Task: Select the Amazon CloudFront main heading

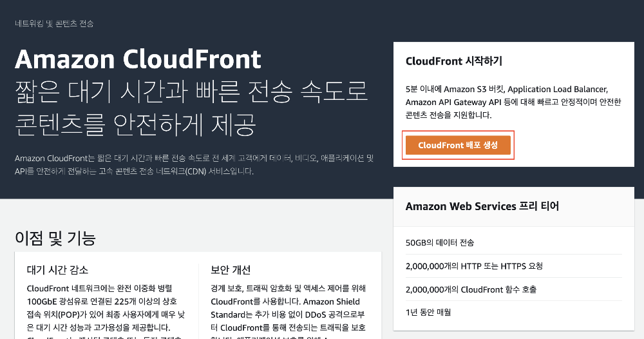Action: pyautogui.click(x=138, y=59)
